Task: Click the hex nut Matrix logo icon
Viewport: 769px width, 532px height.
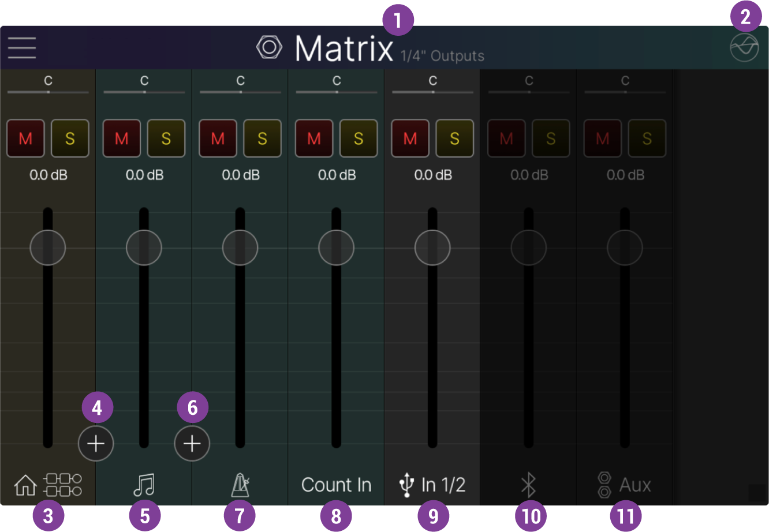Action: tap(270, 47)
